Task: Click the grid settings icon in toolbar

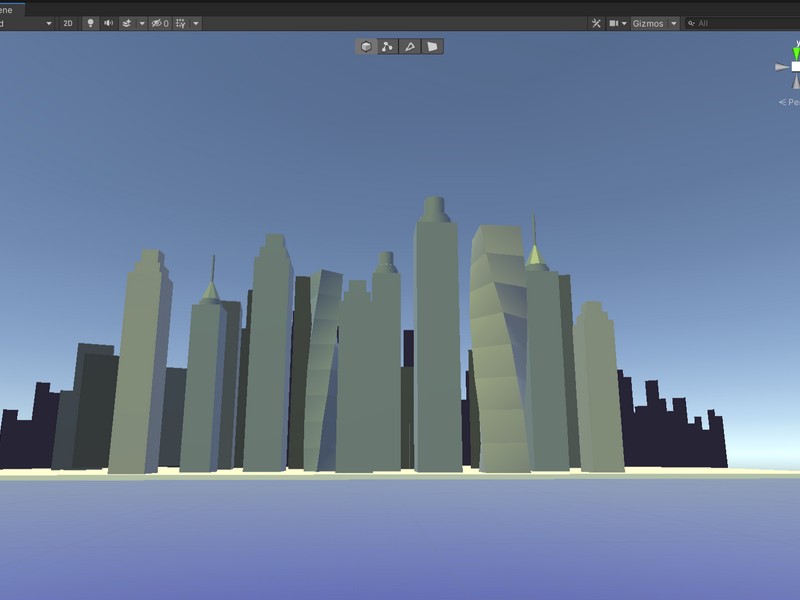Action: (x=180, y=22)
